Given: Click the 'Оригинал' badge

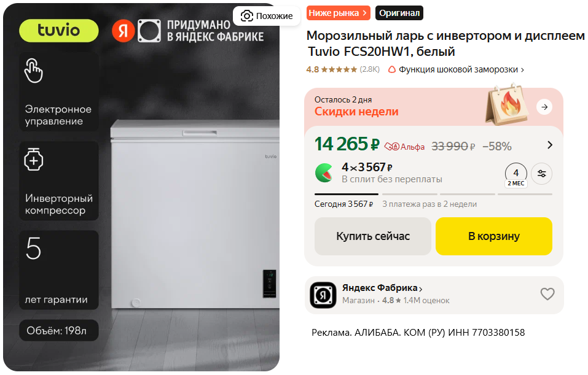Looking at the screenshot, I should coord(399,13).
